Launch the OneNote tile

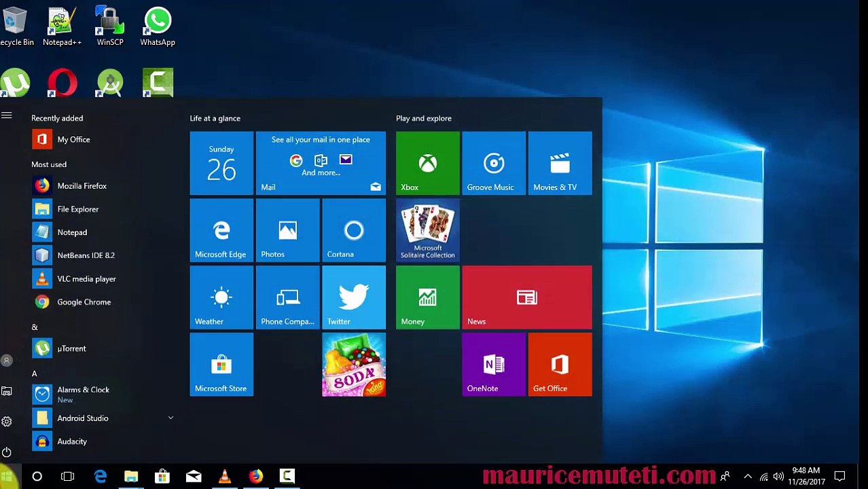pos(494,365)
